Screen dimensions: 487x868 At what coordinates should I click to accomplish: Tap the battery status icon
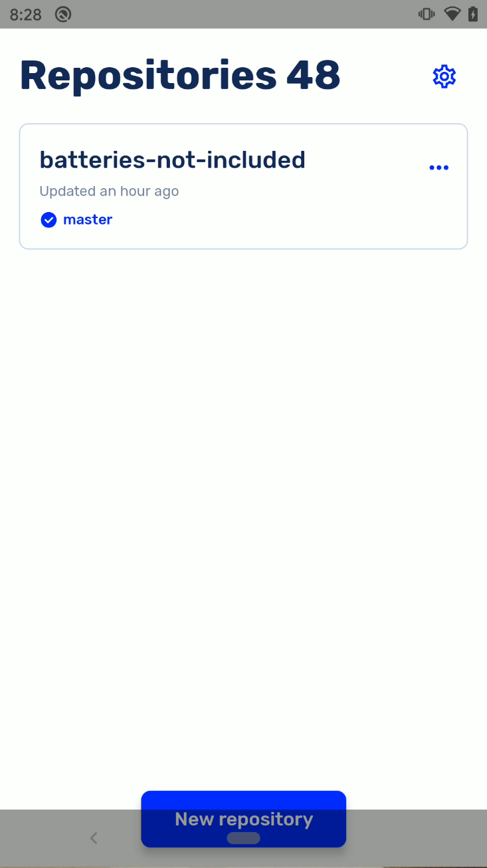pos(473,14)
